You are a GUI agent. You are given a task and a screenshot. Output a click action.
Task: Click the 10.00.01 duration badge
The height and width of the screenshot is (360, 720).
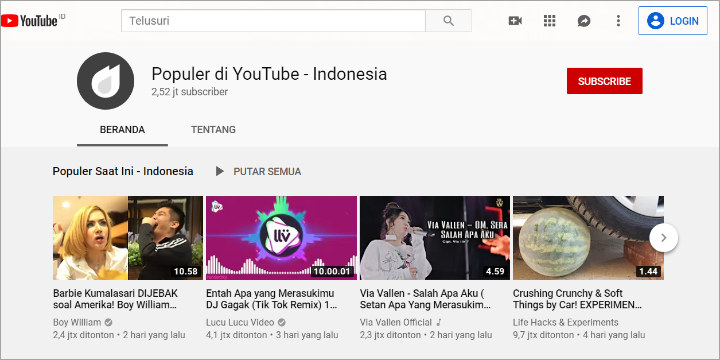pyautogui.click(x=332, y=271)
